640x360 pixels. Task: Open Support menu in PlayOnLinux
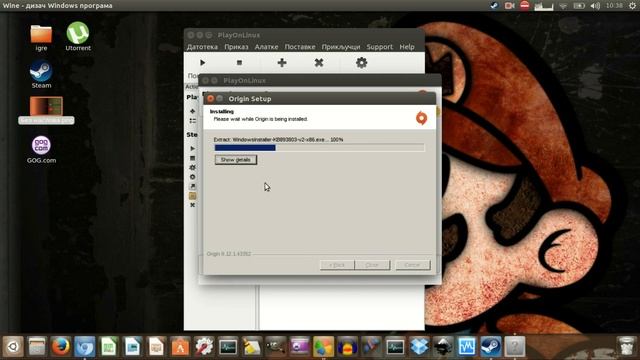[x=379, y=47]
